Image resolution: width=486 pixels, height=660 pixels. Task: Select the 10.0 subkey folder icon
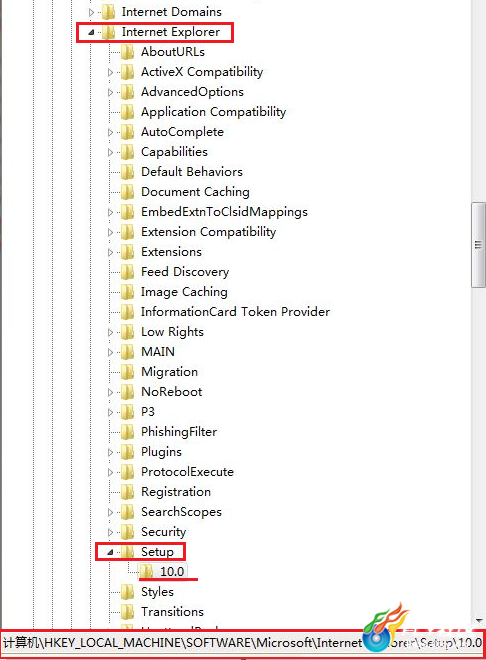(x=146, y=572)
